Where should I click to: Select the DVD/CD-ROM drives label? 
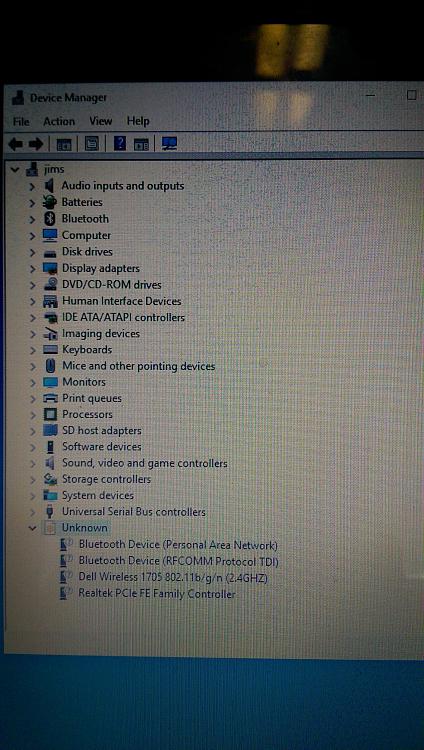point(112,285)
